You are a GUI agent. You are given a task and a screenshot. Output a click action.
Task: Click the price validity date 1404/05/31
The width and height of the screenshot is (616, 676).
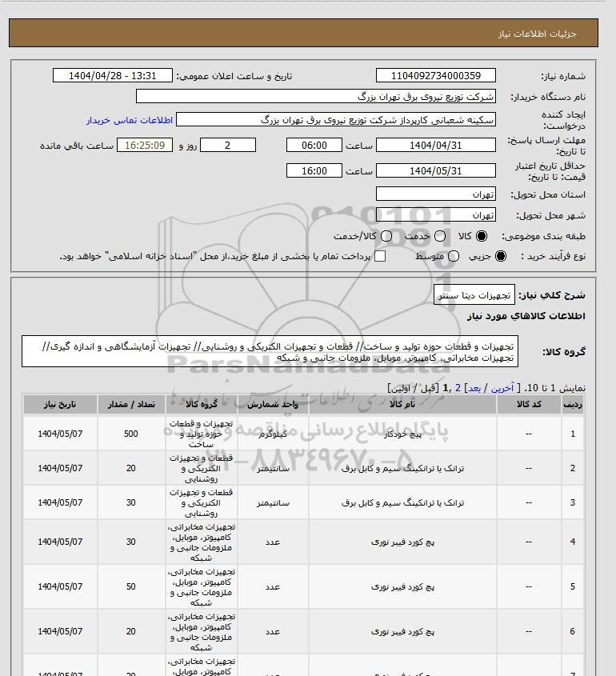click(436, 170)
